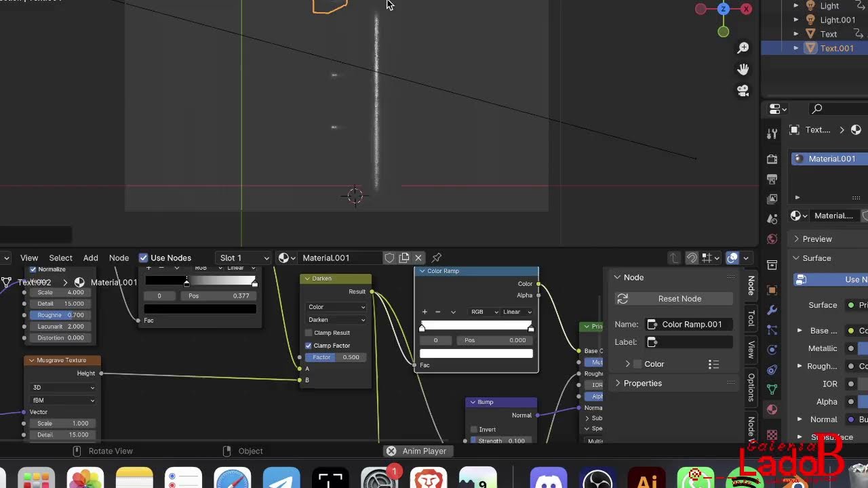This screenshot has width=868, height=488.
Task: Open the Object properties tab
Action: [x=772, y=291]
